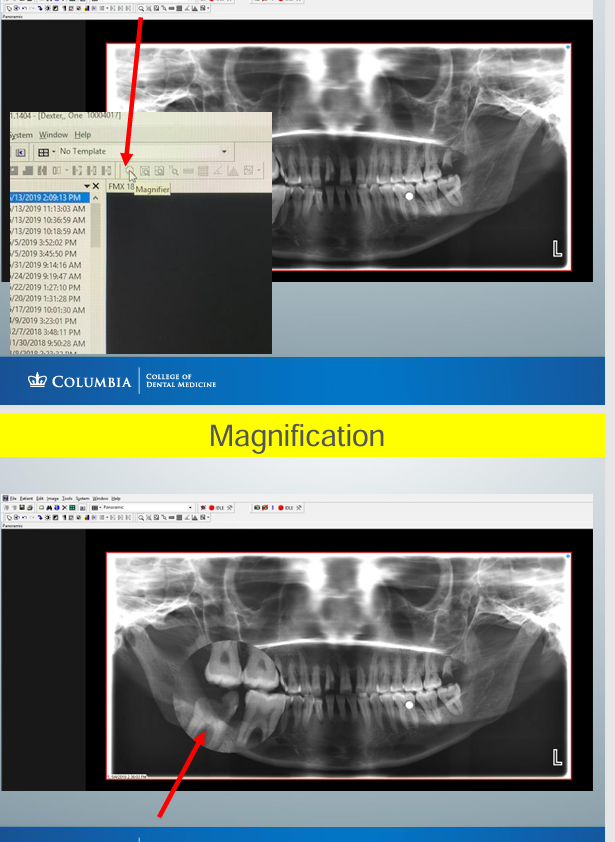Open the Patient menu in the lower window

(26, 498)
